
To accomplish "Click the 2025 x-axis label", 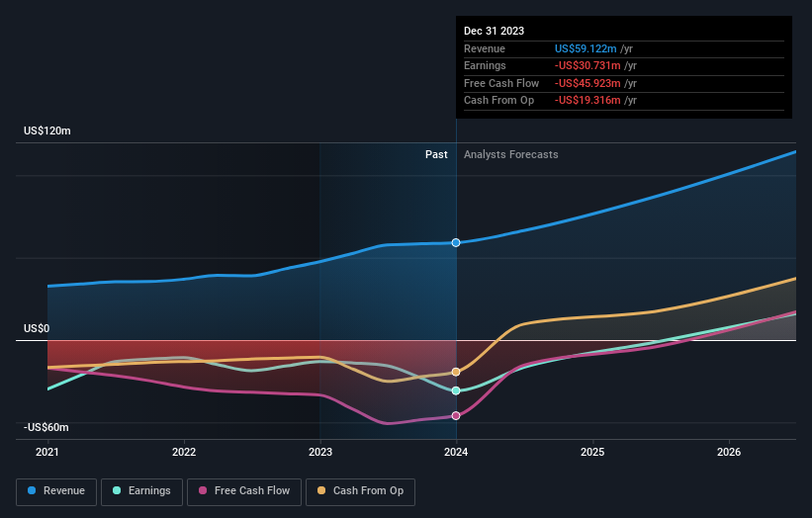I will click(592, 452).
